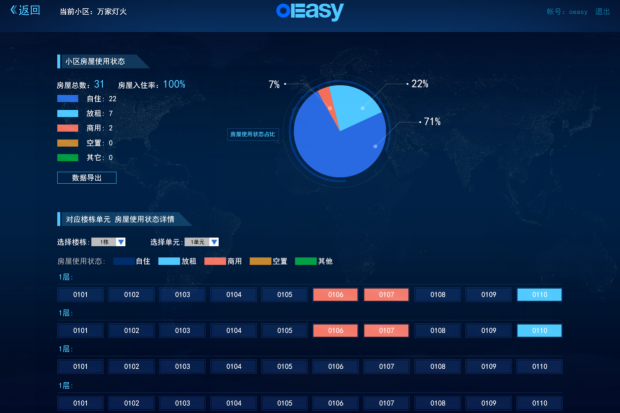Click the salmon 商用: 2 legend swatch
Image resolution: width=620 pixels, height=413 pixels.
click(x=68, y=128)
